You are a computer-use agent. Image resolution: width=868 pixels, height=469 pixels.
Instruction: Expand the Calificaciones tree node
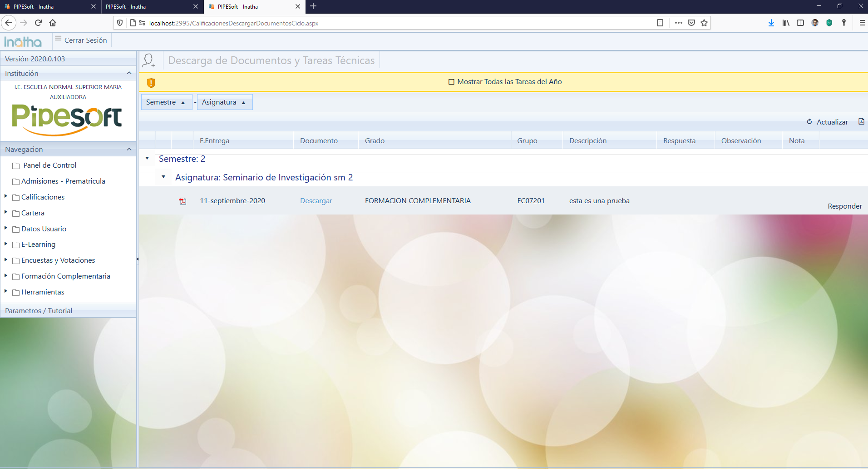[6, 196]
